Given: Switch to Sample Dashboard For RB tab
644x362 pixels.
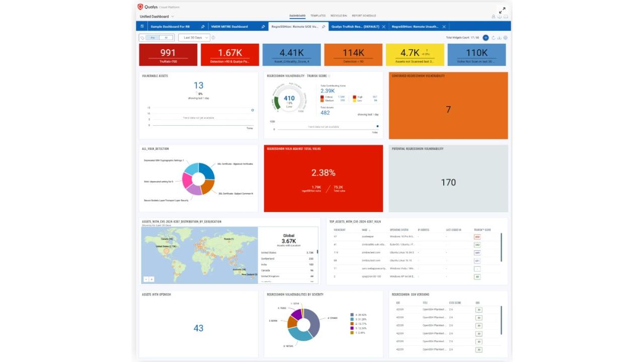Looking at the screenshot, I should [170, 27].
